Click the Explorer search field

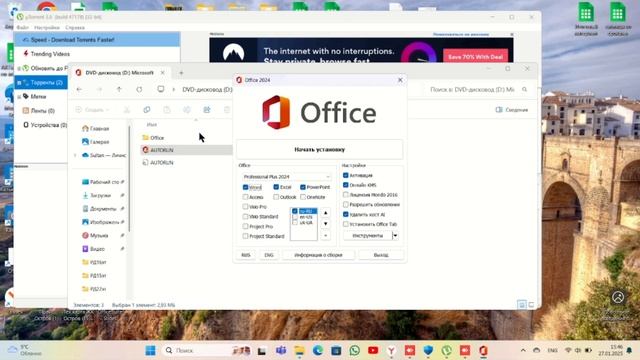click(x=478, y=89)
